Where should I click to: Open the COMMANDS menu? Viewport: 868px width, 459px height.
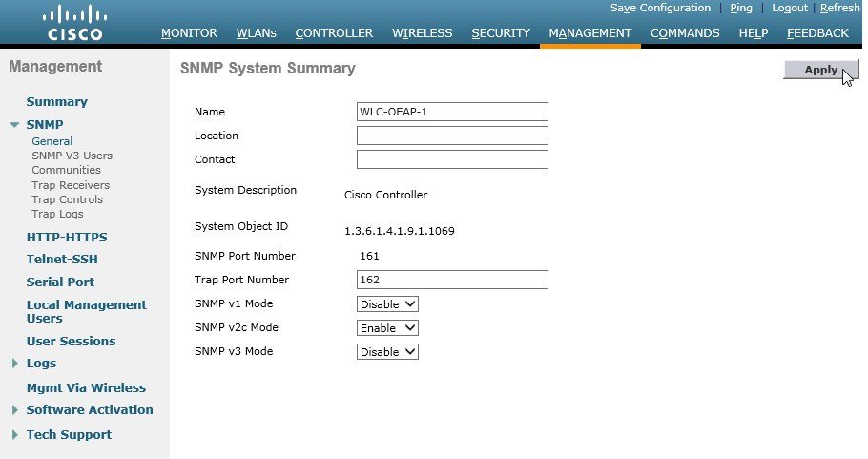click(685, 33)
